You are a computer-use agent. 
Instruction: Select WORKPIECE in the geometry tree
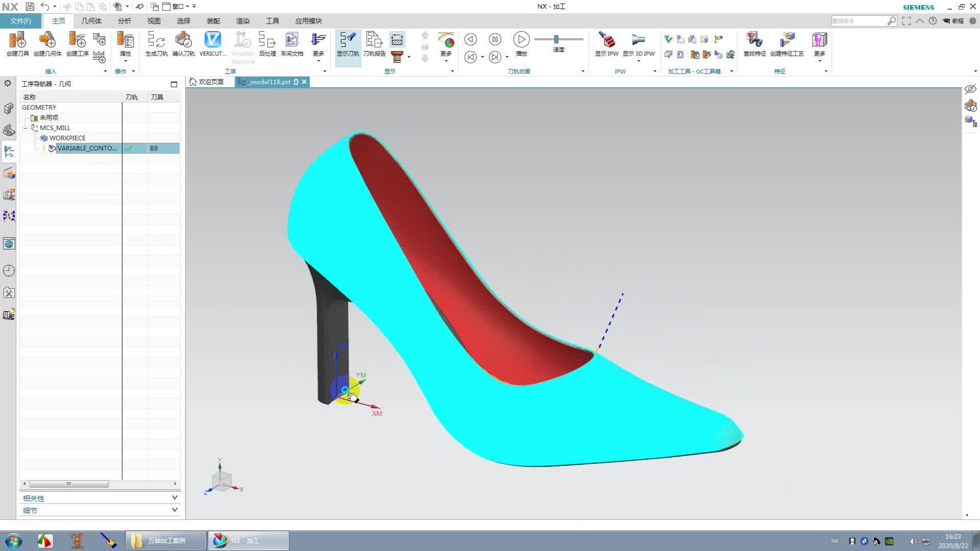pyautogui.click(x=67, y=138)
